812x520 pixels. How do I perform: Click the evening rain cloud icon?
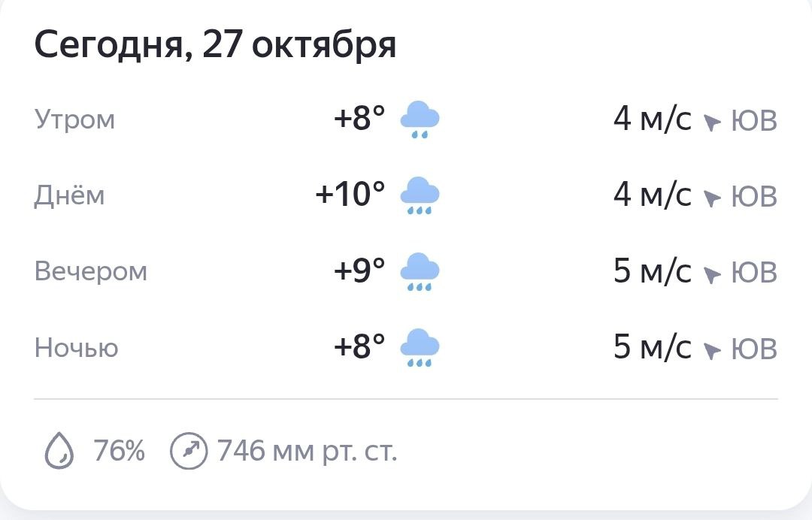(x=420, y=272)
